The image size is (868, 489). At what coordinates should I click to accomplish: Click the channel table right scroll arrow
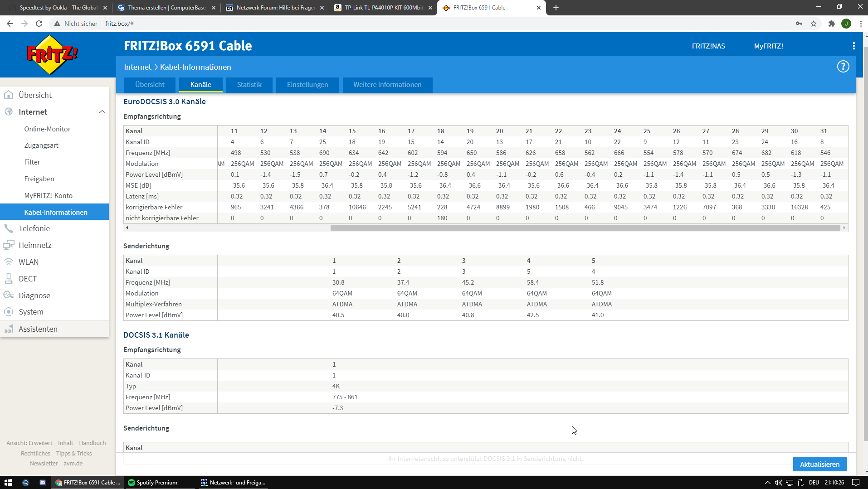pyautogui.click(x=844, y=228)
